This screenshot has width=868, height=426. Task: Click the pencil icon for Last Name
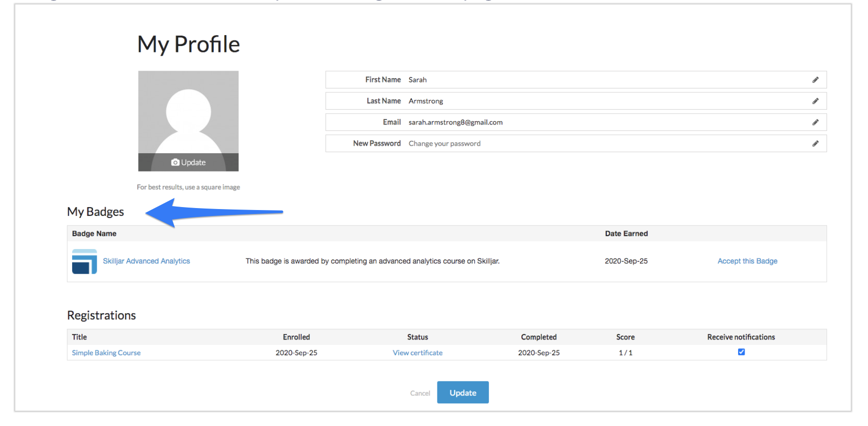815,101
